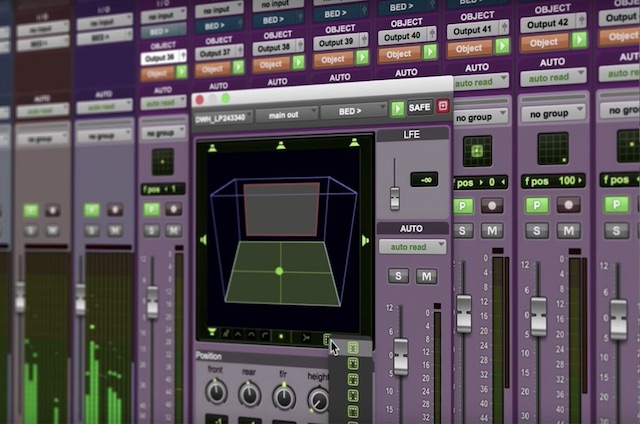Record-arm the Output 42 channel
The height and width of the screenshot is (424, 640).
(x=568, y=205)
